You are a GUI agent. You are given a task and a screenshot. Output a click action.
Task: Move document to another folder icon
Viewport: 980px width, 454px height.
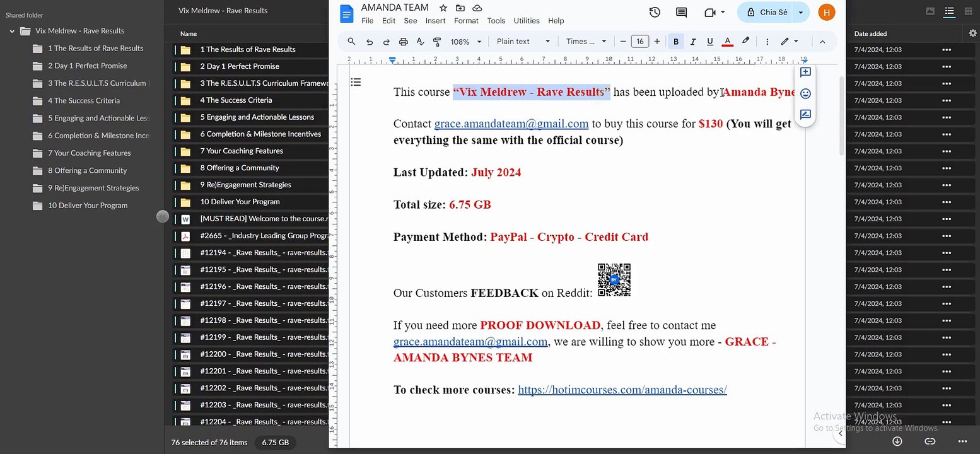(x=460, y=8)
